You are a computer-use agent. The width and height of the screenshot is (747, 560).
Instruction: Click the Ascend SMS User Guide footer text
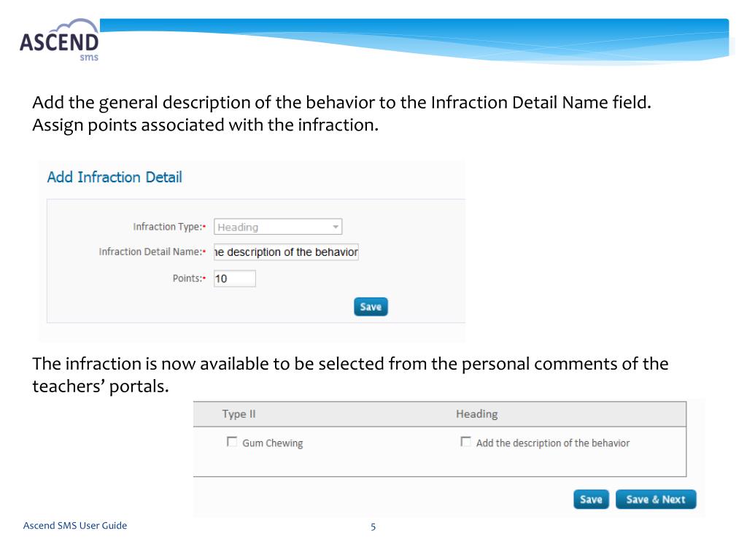coord(75,525)
